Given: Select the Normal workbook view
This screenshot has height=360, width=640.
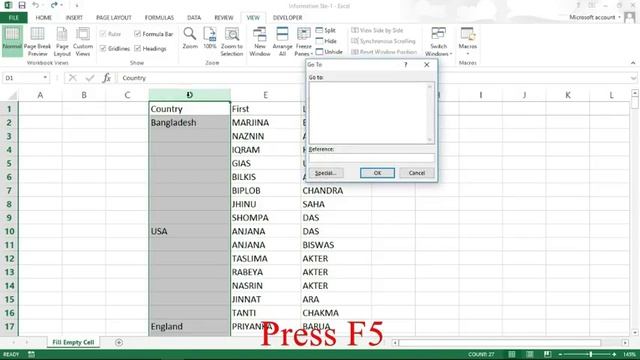Looking at the screenshot, I should (x=12, y=40).
